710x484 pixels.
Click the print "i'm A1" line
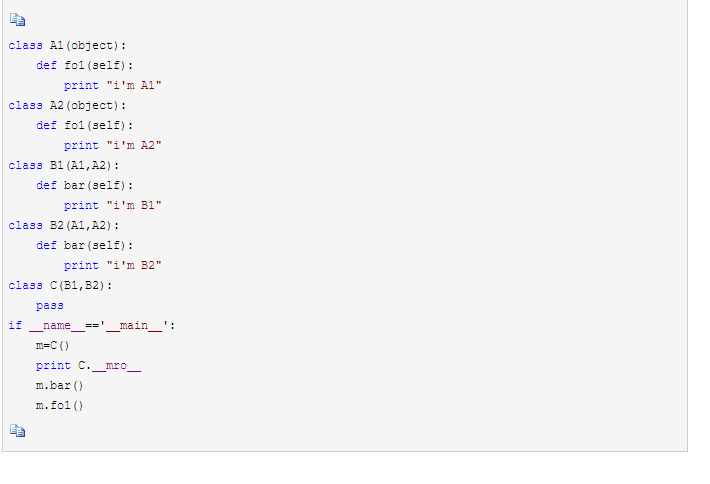(113, 85)
